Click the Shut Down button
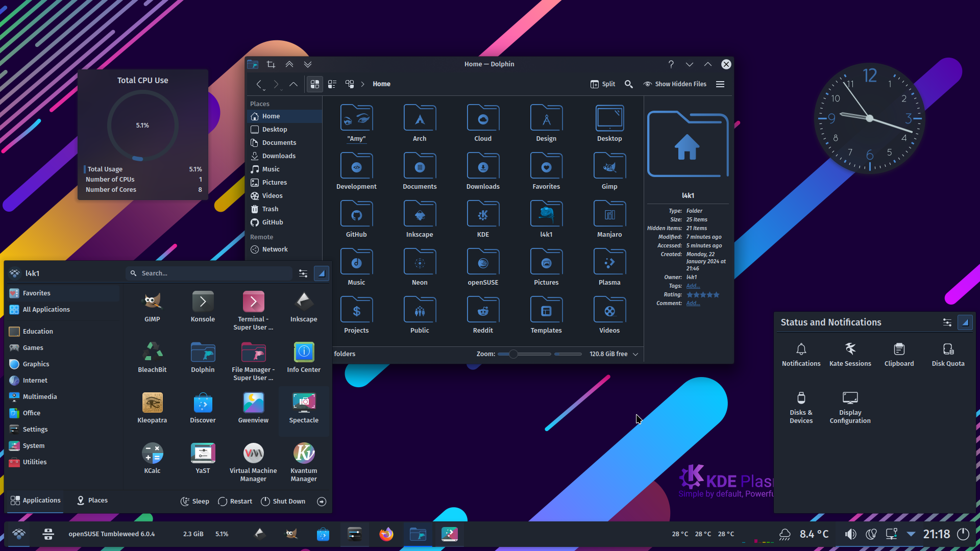Image resolution: width=980 pixels, height=551 pixels. point(283,502)
